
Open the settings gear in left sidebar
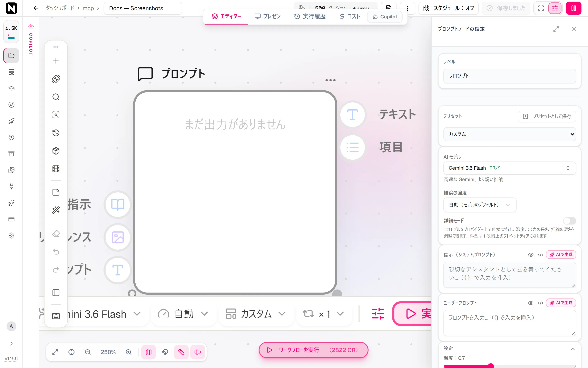[11, 236]
